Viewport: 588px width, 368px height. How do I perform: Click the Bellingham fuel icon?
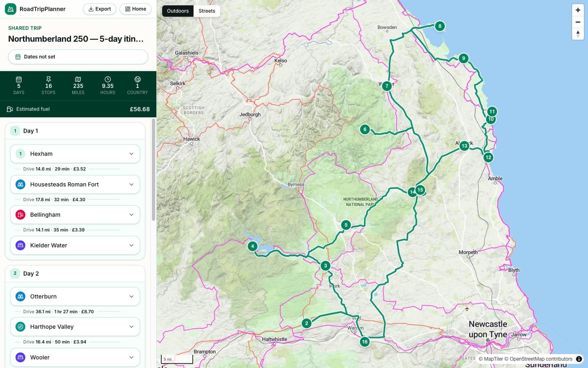(20, 215)
